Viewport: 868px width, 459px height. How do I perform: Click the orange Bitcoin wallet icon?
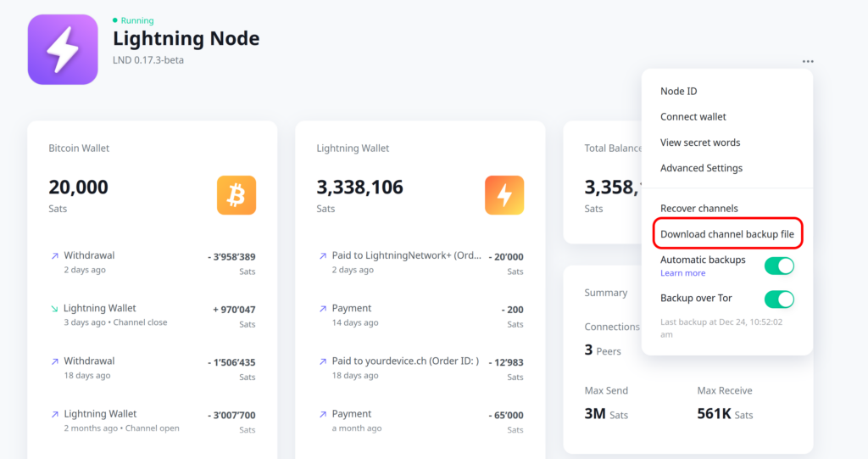point(236,195)
